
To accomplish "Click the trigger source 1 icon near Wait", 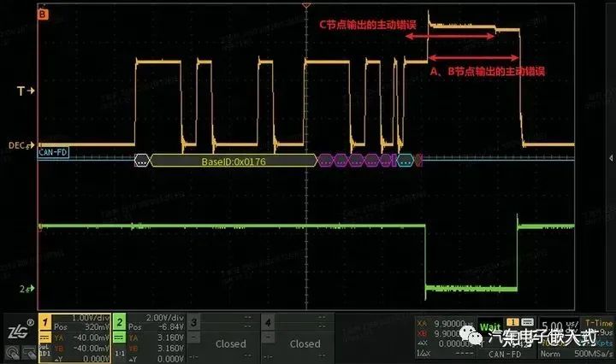I will (512, 322).
